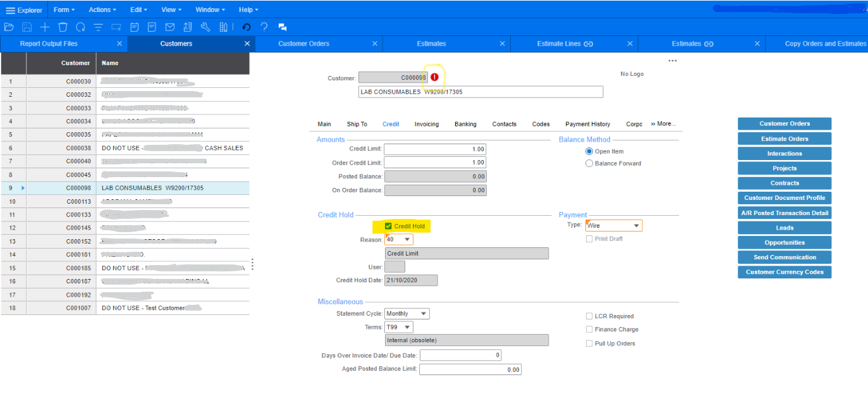Image resolution: width=868 pixels, height=396 pixels.
Task: Expand the Statement Cycle dropdown
Action: point(423,314)
